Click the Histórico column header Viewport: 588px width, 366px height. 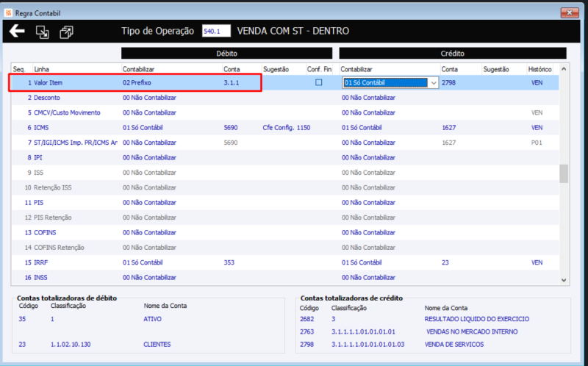click(x=539, y=69)
